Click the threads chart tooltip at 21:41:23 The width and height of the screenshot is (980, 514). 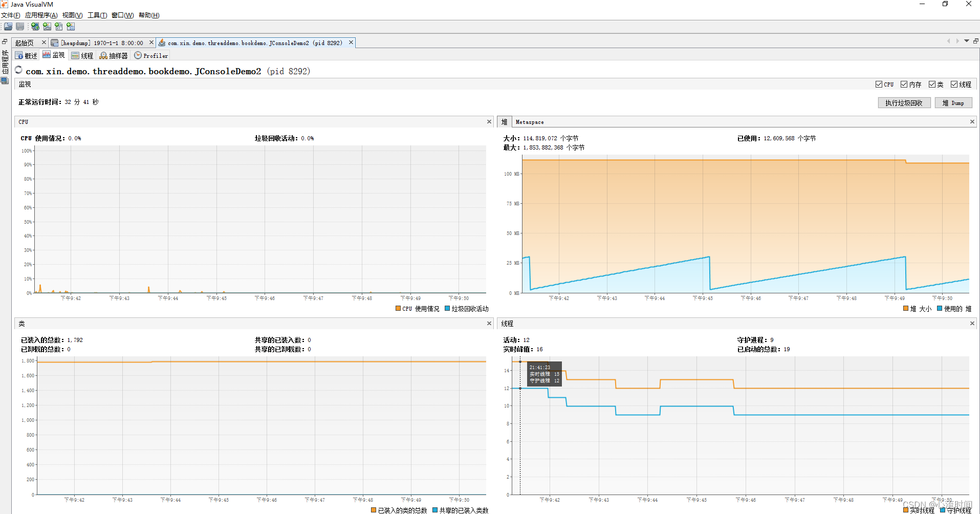545,374
